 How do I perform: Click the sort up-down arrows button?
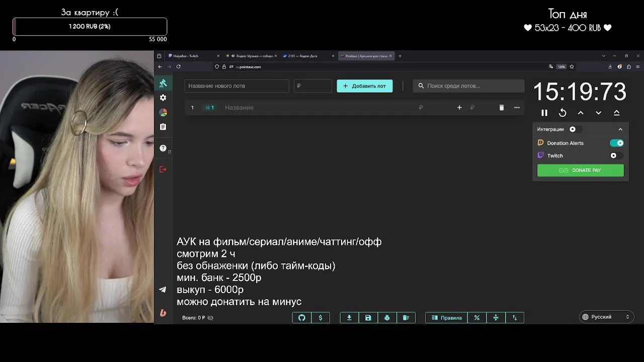[x=515, y=318]
